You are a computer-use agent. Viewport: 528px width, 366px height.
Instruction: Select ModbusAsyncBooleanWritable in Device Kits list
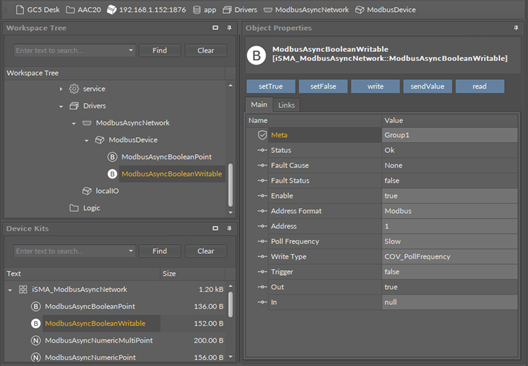[x=95, y=323]
